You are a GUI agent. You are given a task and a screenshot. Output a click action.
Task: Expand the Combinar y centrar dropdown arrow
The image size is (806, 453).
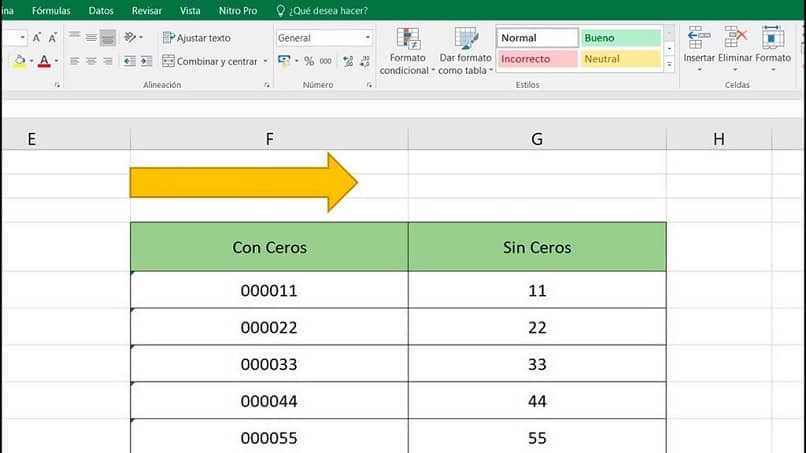click(x=265, y=61)
